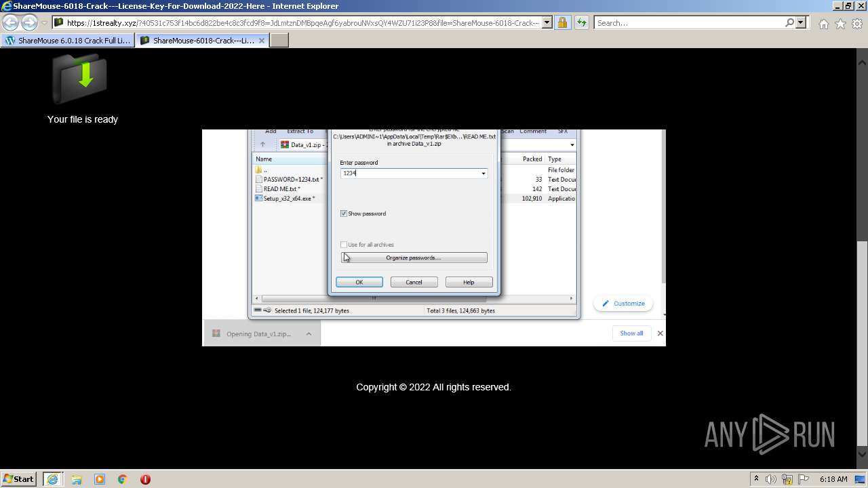This screenshot has height=488, width=868.
Task: Open Internet Explorer from the taskbar
Action: pyautogui.click(x=52, y=479)
